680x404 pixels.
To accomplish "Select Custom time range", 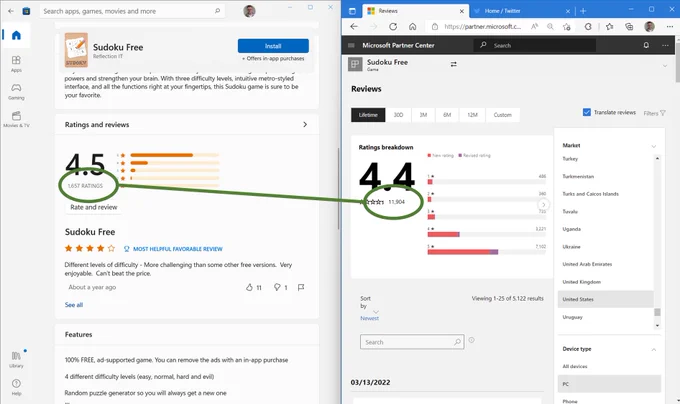I will [503, 115].
